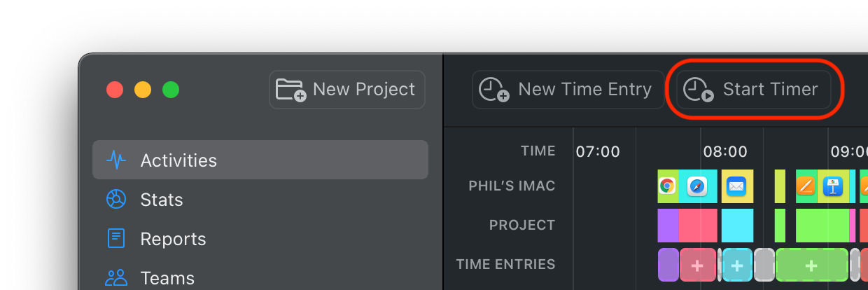The height and width of the screenshot is (290, 868).
Task: Add time entry on cyan suggested block
Action: pos(737,265)
